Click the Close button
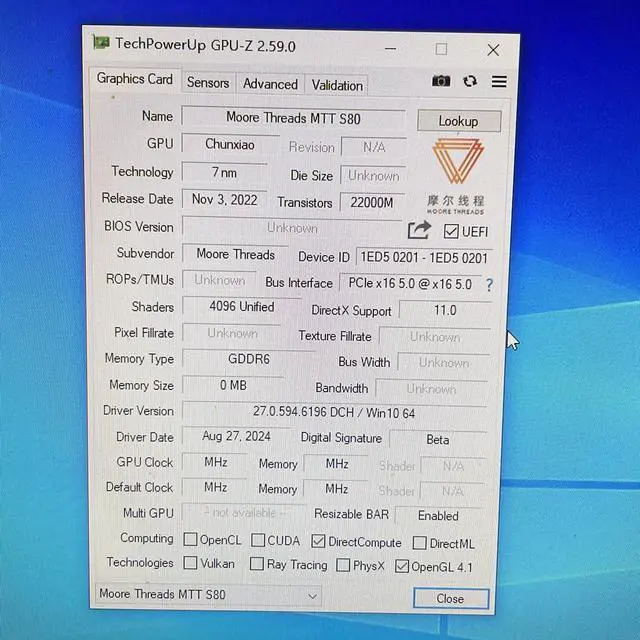 tap(450, 598)
